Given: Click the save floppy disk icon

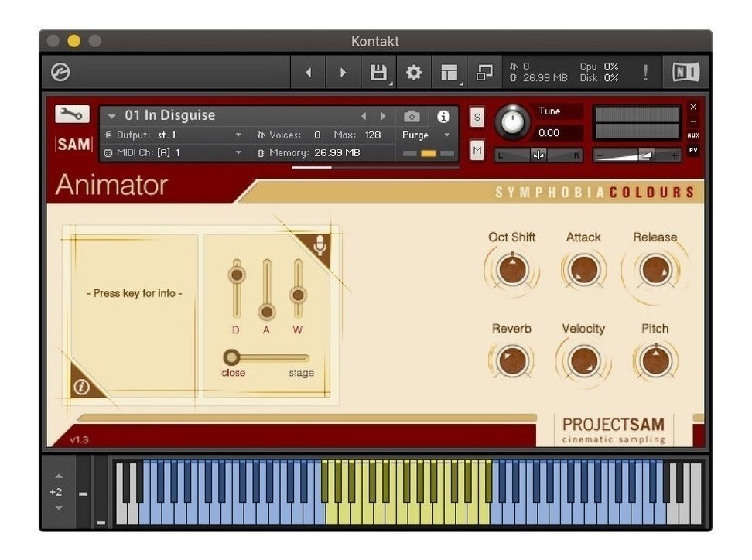Looking at the screenshot, I should 378,73.
